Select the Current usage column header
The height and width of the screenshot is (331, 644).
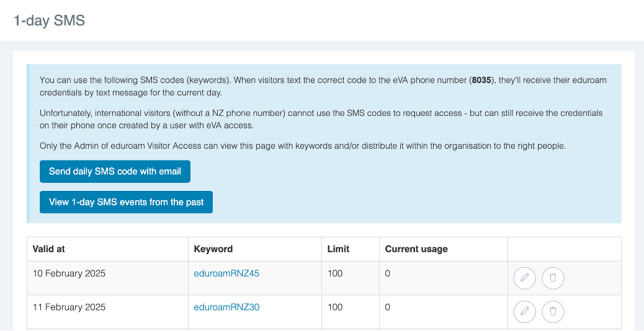tap(416, 249)
